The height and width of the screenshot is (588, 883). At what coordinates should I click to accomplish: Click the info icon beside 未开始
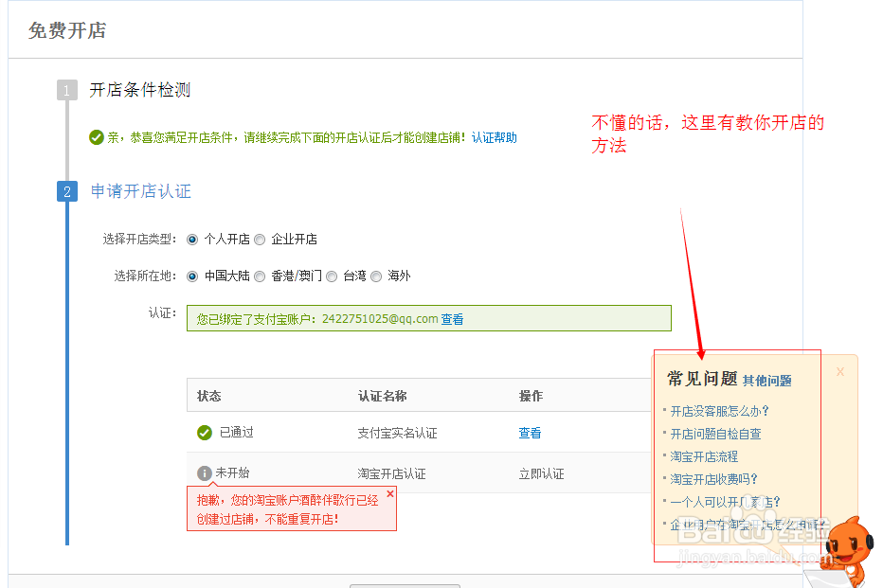tap(205, 473)
